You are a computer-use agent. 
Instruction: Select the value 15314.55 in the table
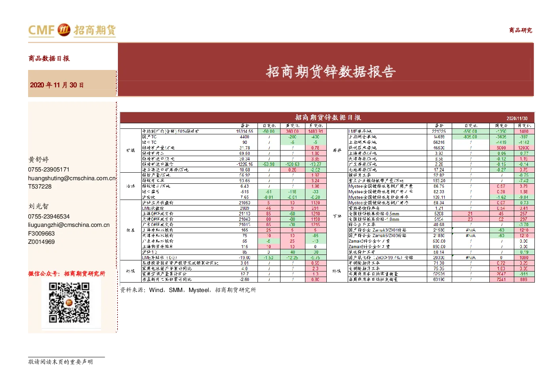244,131
